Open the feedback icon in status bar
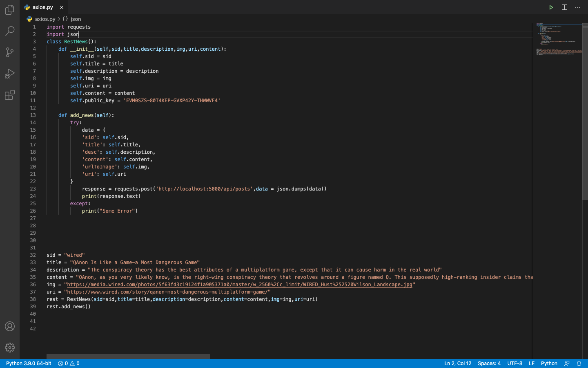Screen dimensions: 588x368 (567, 364)
